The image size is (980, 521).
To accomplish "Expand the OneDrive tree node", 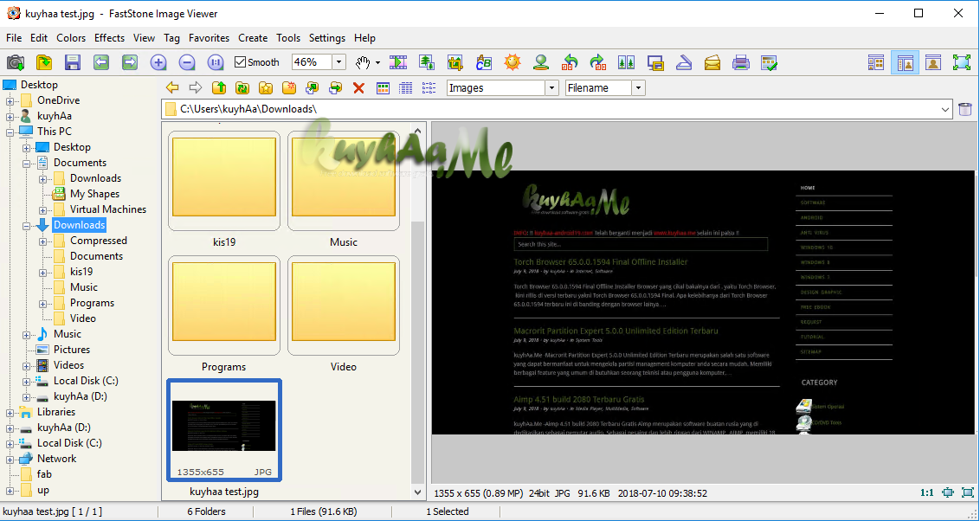I will [10, 100].
